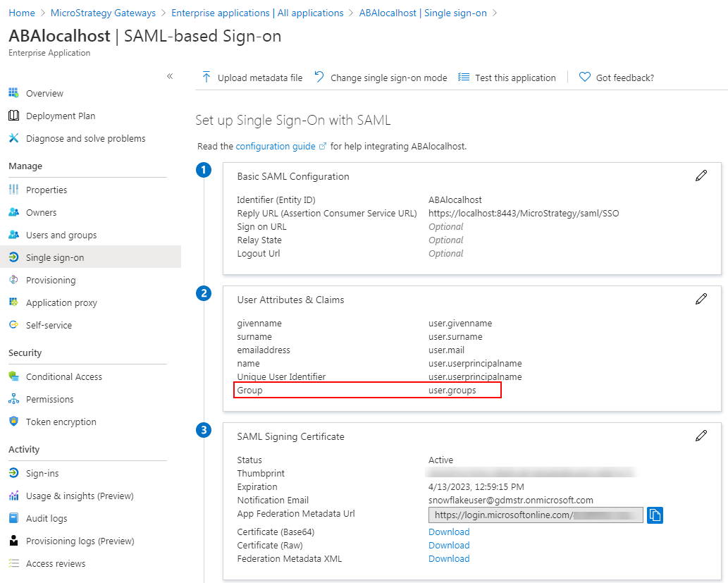Copy the App Federation Metadata Url
This screenshot has width=728, height=583.
tap(655, 515)
